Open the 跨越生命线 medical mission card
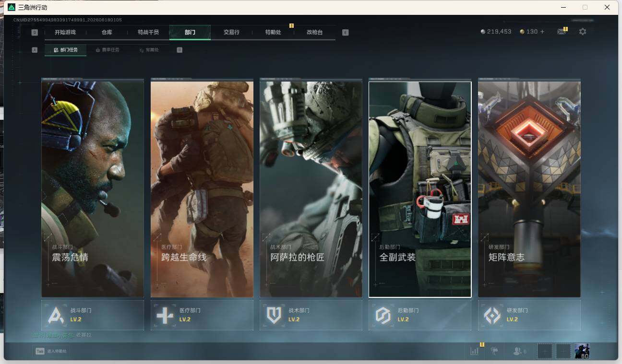This screenshot has height=364, width=622. 202,189
